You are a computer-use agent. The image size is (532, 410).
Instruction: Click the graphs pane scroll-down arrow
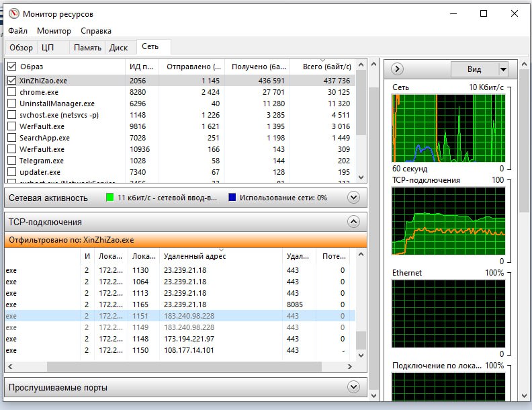point(524,396)
